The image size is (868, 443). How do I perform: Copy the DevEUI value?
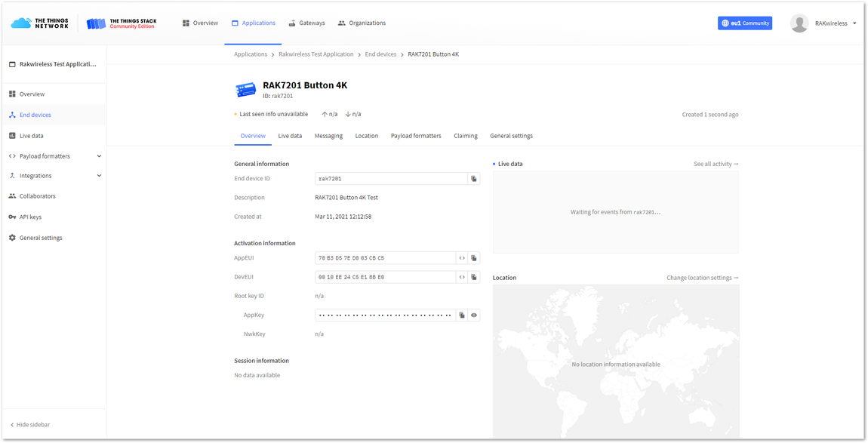[474, 277]
